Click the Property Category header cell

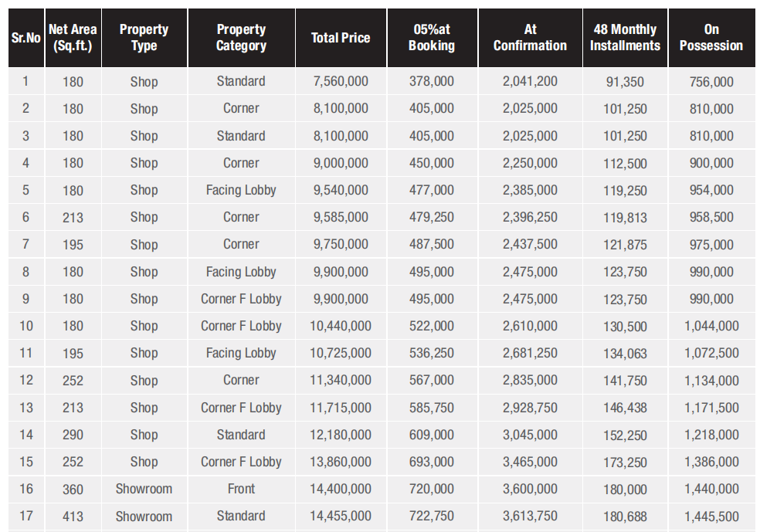pyautogui.click(x=241, y=38)
